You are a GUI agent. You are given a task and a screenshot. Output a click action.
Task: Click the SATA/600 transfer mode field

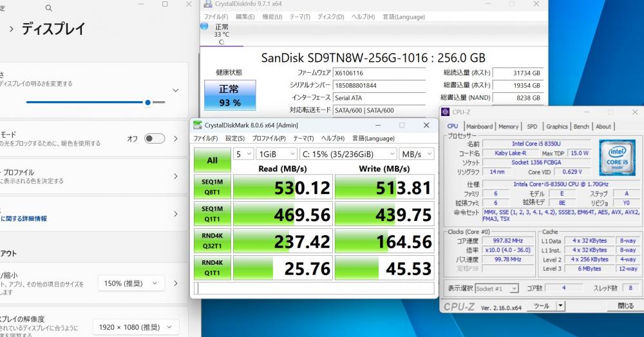[379, 110]
